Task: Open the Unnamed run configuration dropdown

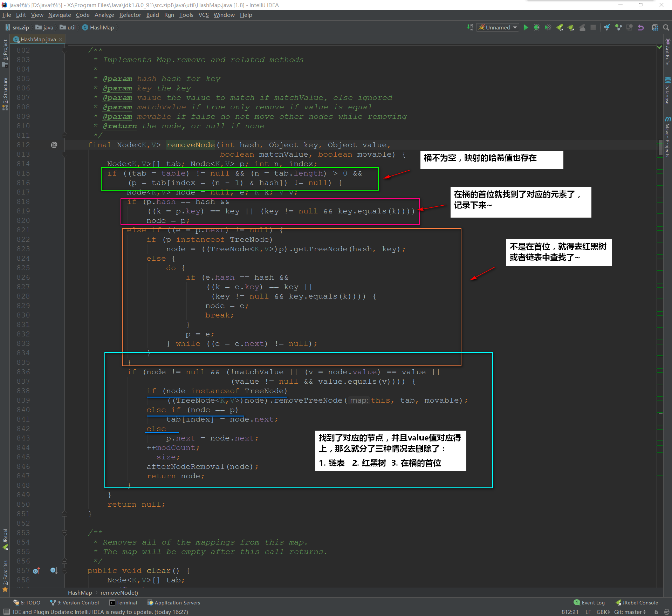Action: point(497,27)
